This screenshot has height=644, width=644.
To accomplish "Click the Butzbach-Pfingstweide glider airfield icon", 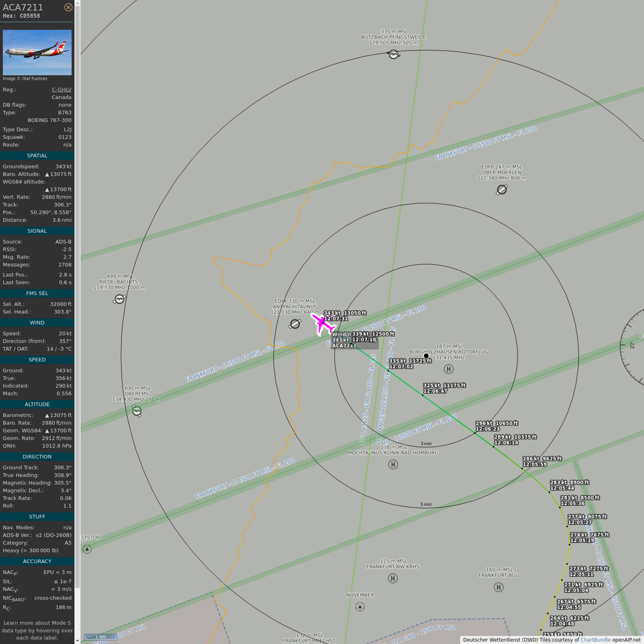I will point(394,55).
